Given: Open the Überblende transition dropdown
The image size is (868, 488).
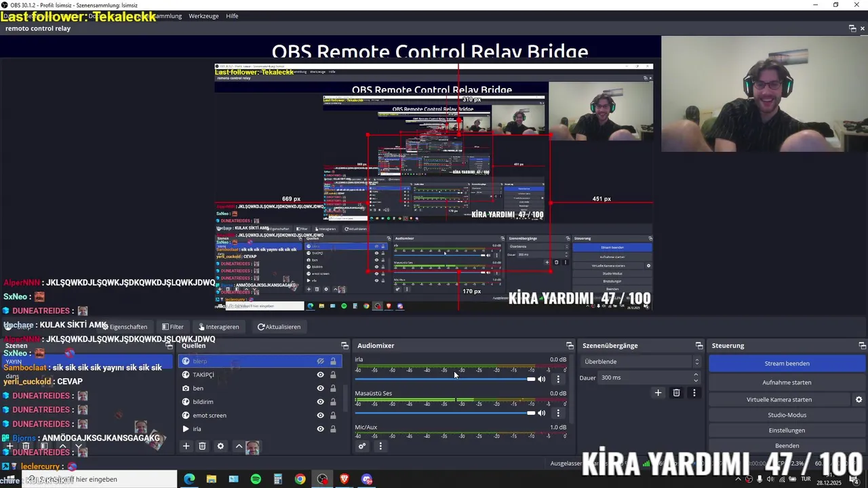Looking at the screenshot, I should 641,362.
